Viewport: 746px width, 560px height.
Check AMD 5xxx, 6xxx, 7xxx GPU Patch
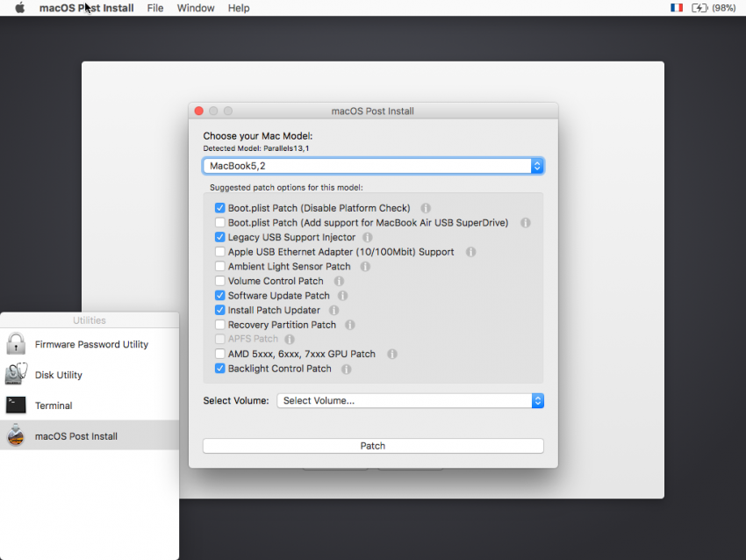[219, 354]
